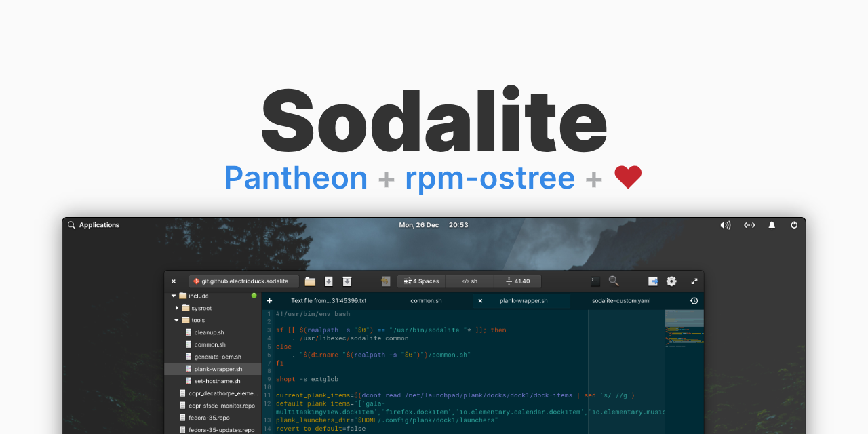Expand the sysroot folder

click(x=176, y=307)
